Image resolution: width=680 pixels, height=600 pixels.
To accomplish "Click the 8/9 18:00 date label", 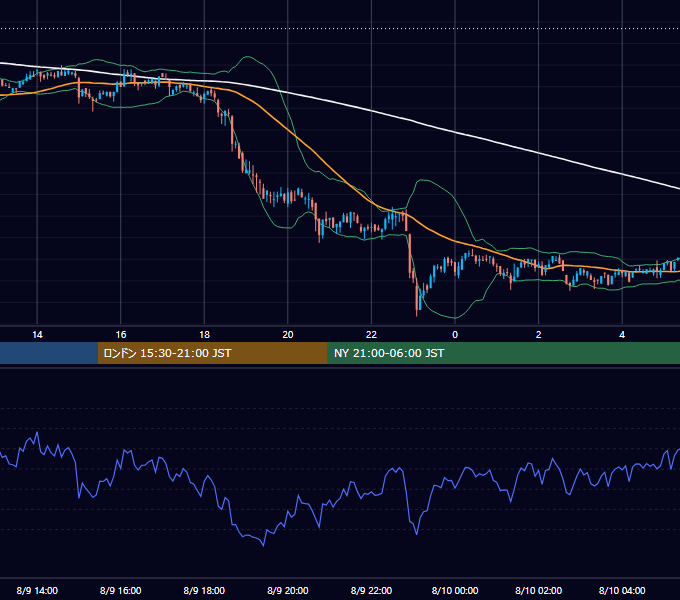I will [204, 590].
